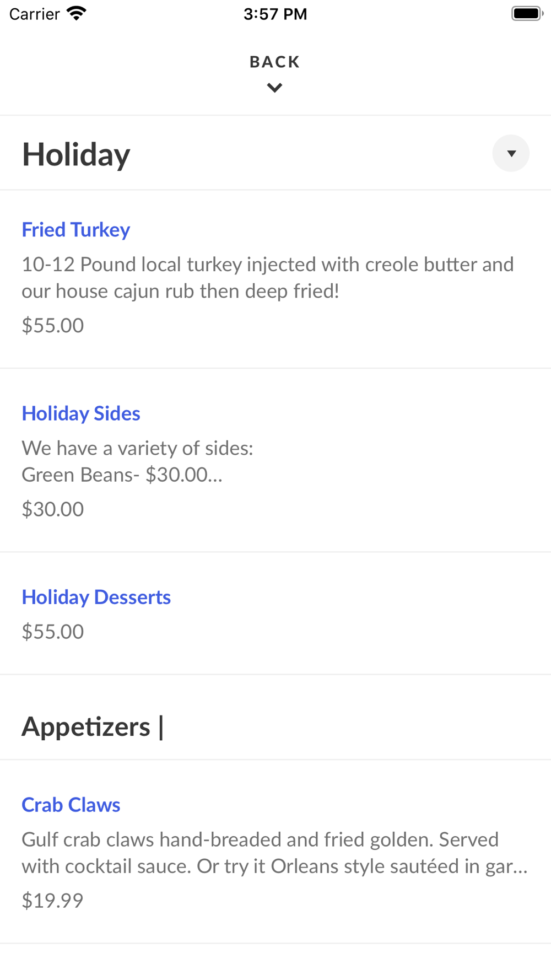This screenshot has width=551, height=980.
Task: Tap the Holiday section heading
Action: point(76,154)
